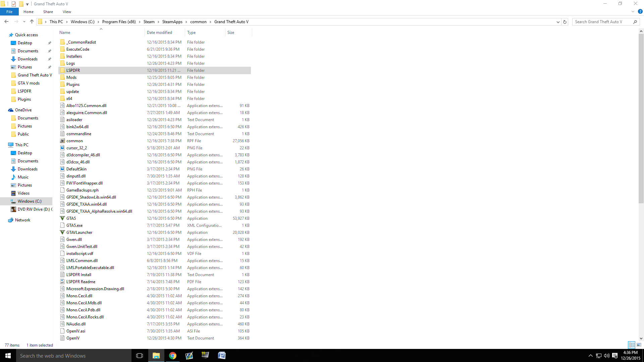Click the asiloader text document icon
644x362 pixels.
[62, 120]
